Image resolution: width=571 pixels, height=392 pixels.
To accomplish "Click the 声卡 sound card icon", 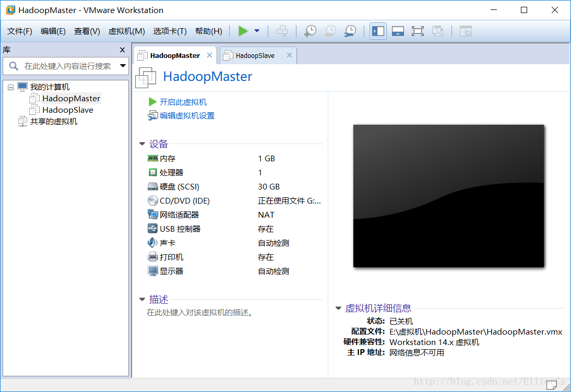I will click(x=152, y=243).
